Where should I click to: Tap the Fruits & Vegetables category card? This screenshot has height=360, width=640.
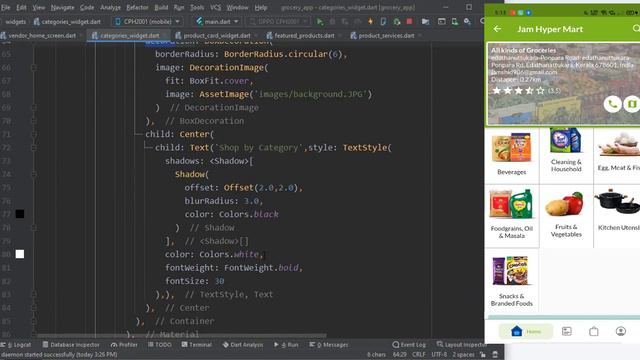pyautogui.click(x=566, y=216)
